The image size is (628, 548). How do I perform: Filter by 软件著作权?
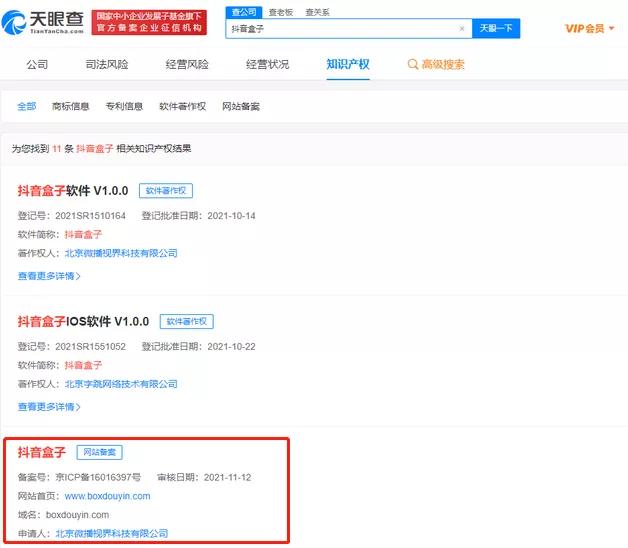click(182, 106)
